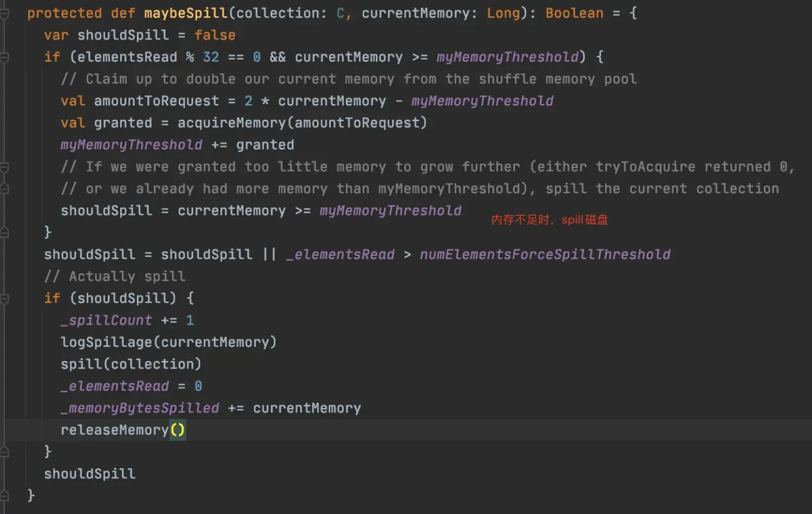Click fold end marker at first if-block closing brace
The height and width of the screenshot is (514, 812).
click(x=4, y=233)
